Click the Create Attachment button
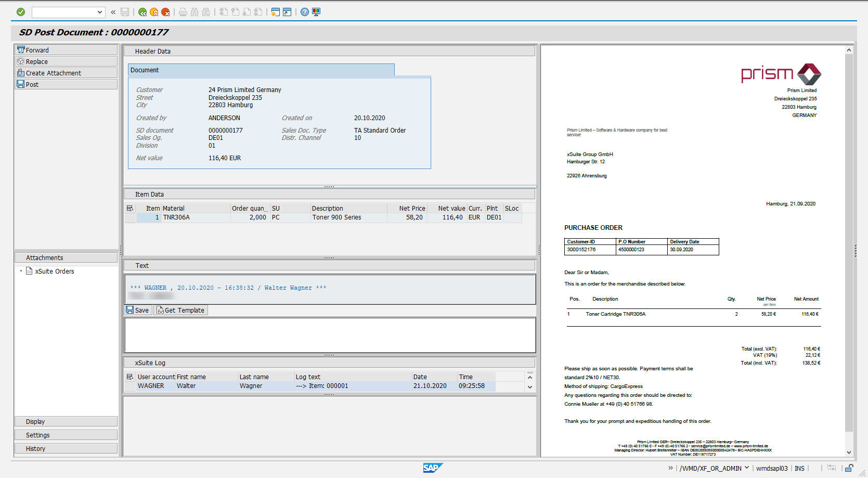868x478 pixels. pyautogui.click(x=66, y=73)
